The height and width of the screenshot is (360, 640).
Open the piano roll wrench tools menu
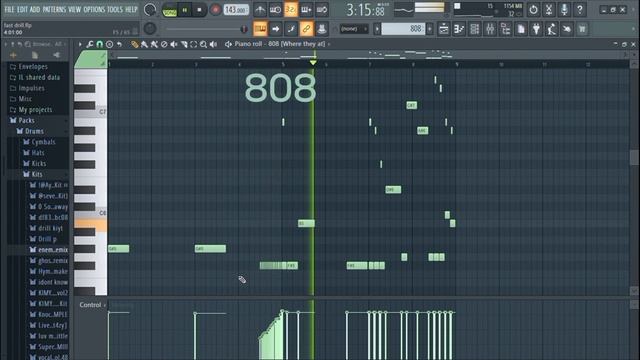(x=90, y=44)
